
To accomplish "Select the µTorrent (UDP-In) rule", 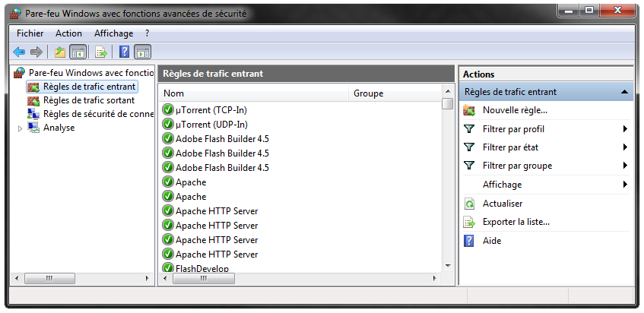I will point(211,125).
